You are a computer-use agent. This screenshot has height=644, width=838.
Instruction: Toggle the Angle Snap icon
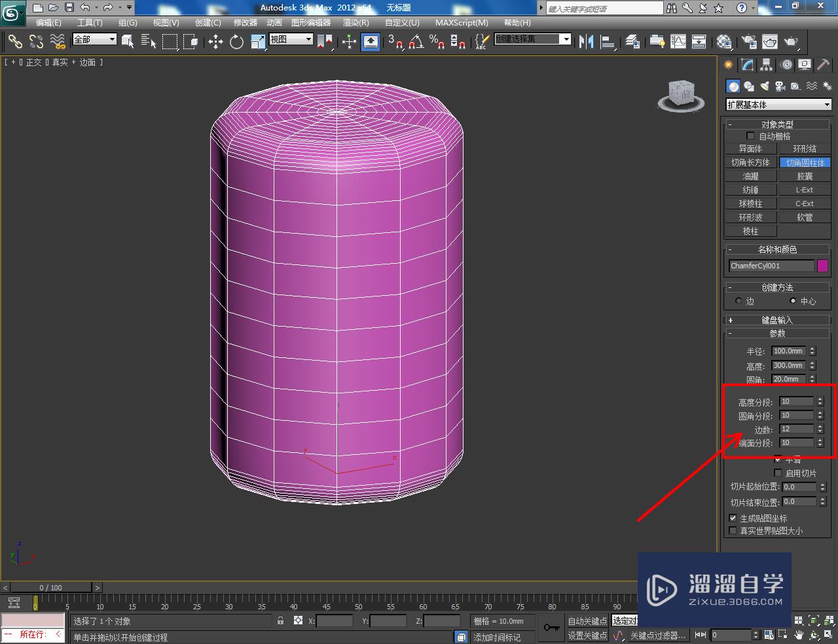(416, 42)
